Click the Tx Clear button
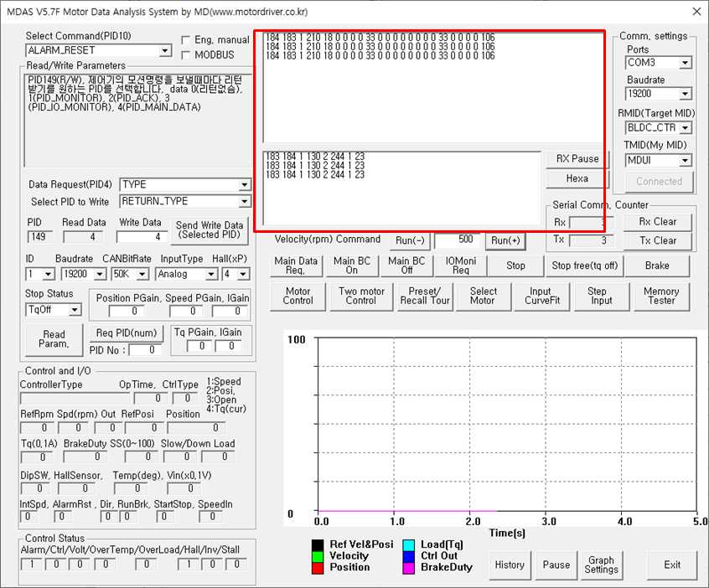Viewport: 709px width, 588px height. coord(658,241)
